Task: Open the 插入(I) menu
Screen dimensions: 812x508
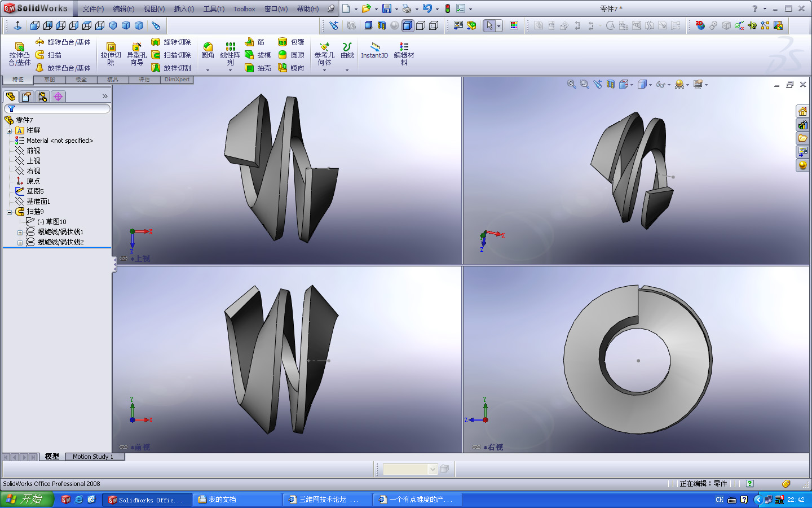Action: [184, 9]
